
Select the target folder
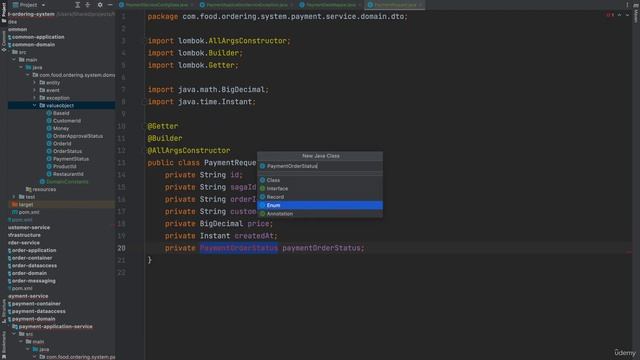26,204
